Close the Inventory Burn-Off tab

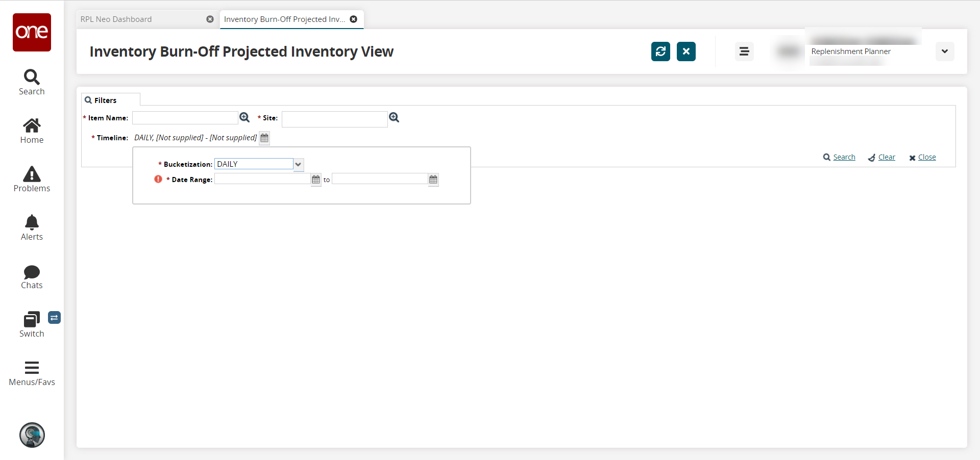pyautogui.click(x=354, y=19)
